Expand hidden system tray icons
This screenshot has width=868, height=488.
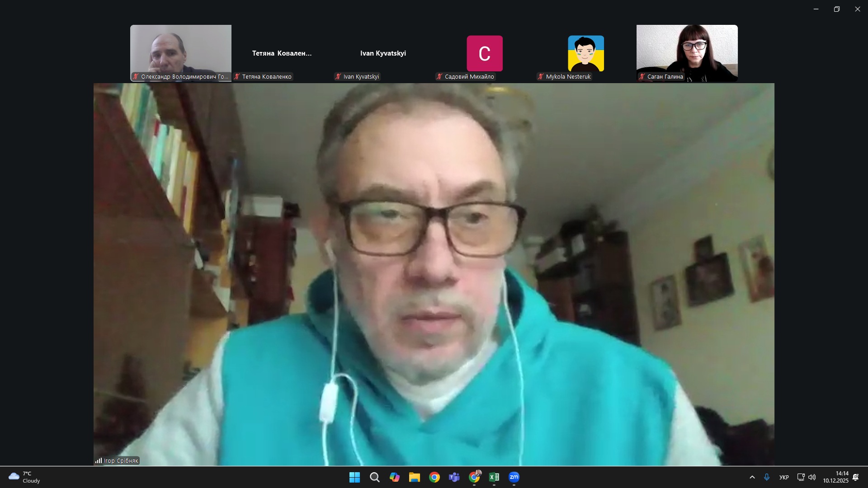point(752,477)
